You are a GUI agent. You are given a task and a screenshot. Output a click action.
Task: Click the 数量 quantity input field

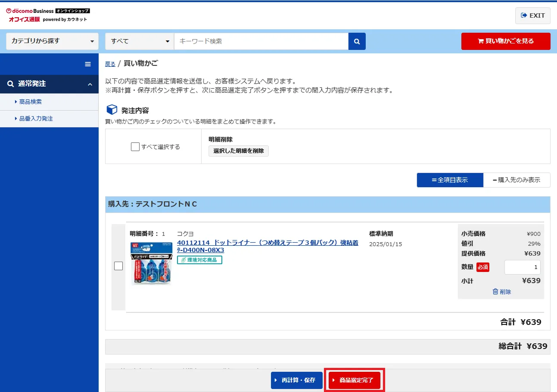522,267
